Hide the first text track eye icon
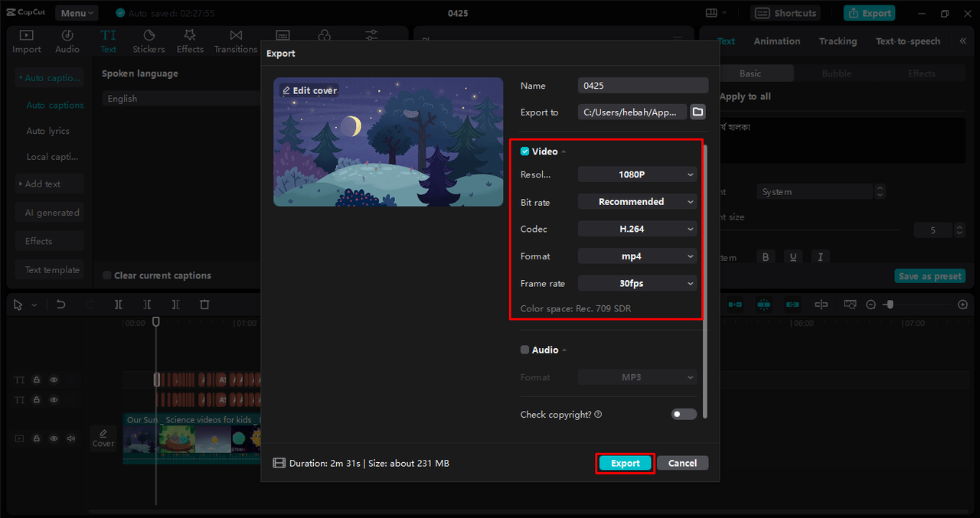Viewport: 980px width, 518px height. (x=54, y=380)
